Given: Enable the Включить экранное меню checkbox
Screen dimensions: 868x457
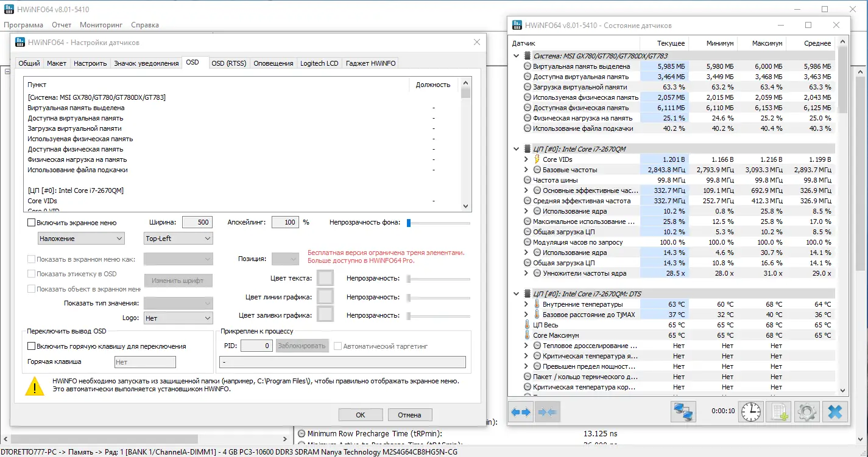Looking at the screenshot, I should (x=32, y=223).
